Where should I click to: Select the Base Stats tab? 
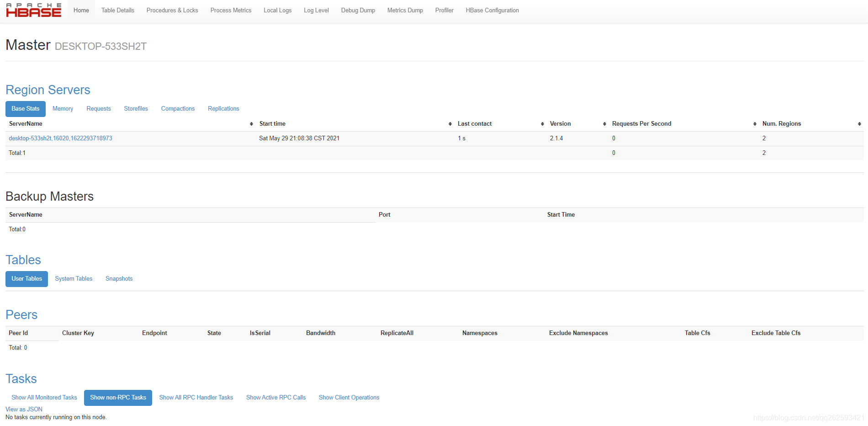click(x=26, y=109)
